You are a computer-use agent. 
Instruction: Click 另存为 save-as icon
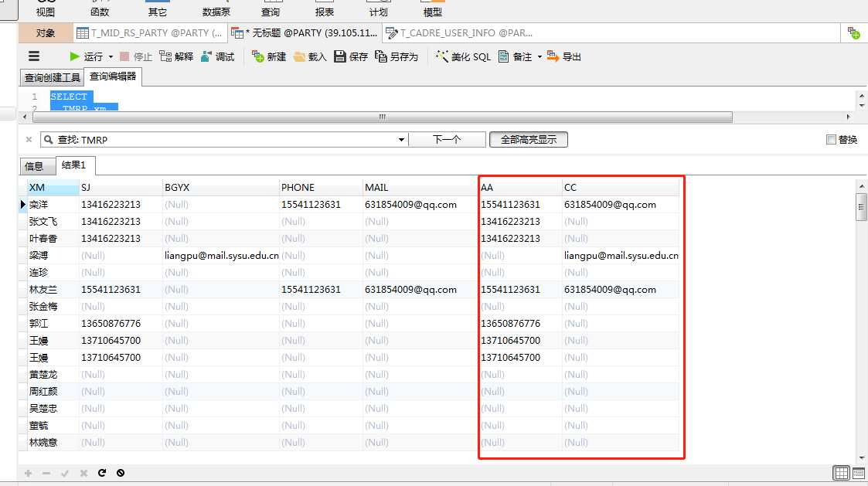381,56
